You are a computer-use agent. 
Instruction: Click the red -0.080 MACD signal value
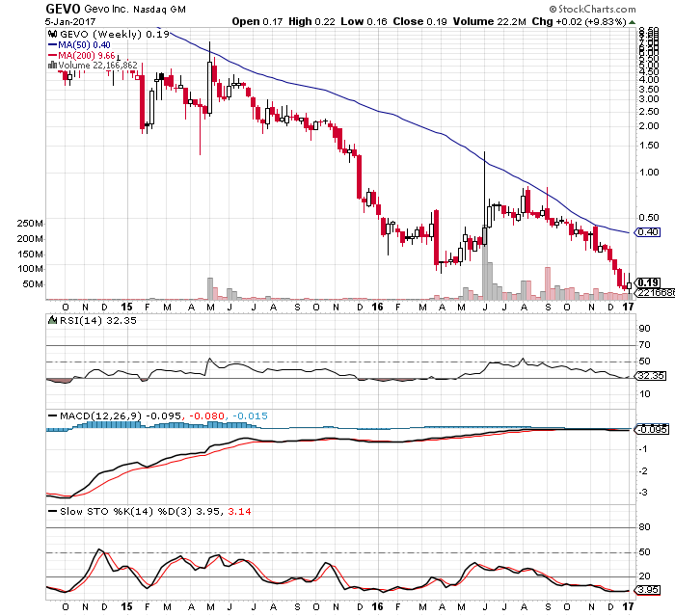[x=207, y=415]
